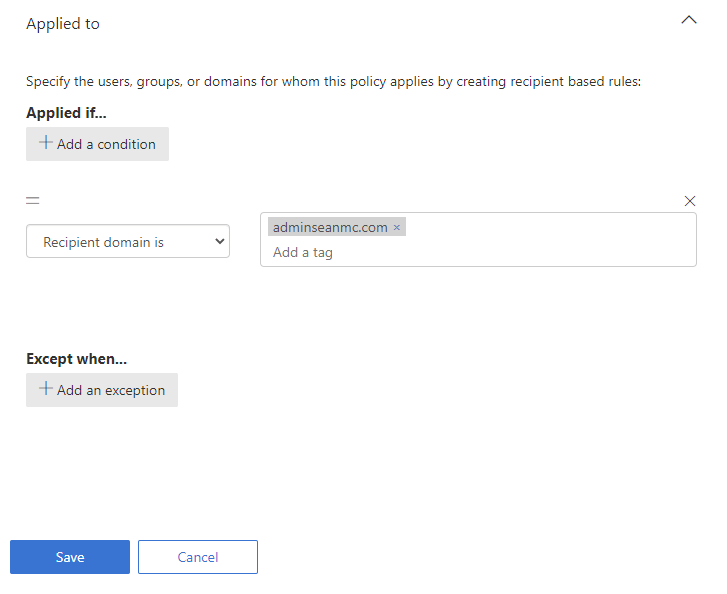727x594 pixels.
Task: Click the plus icon beside Add a condition
Action: (x=45, y=143)
